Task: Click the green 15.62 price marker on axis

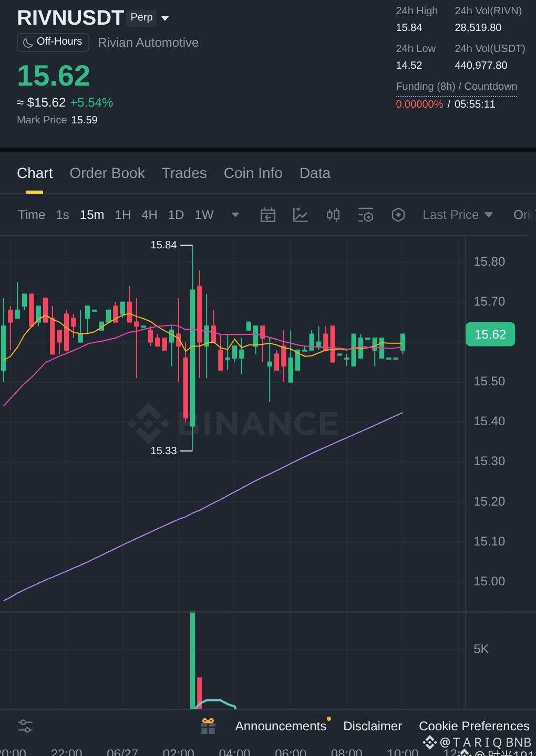Action: tap(490, 334)
